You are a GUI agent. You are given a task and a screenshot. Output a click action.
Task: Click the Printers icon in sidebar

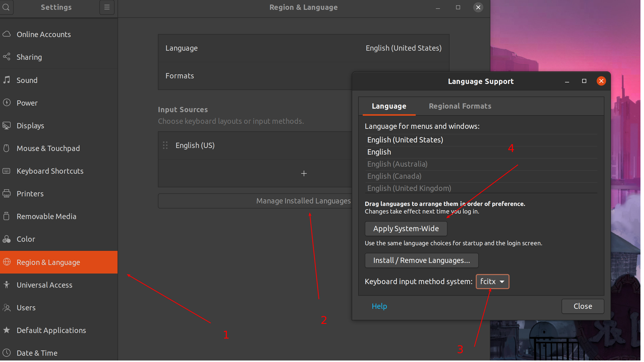[7, 194]
